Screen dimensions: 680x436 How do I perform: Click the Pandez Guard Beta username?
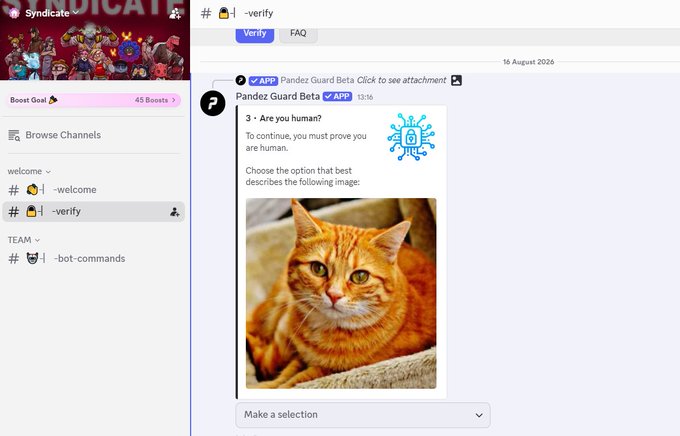pyautogui.click(x=278, y=96)
